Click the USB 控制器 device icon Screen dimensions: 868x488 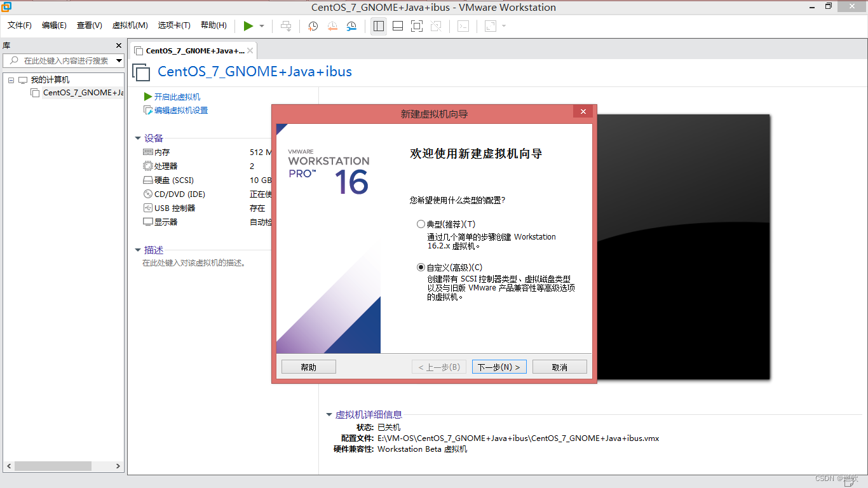(148, 208)
